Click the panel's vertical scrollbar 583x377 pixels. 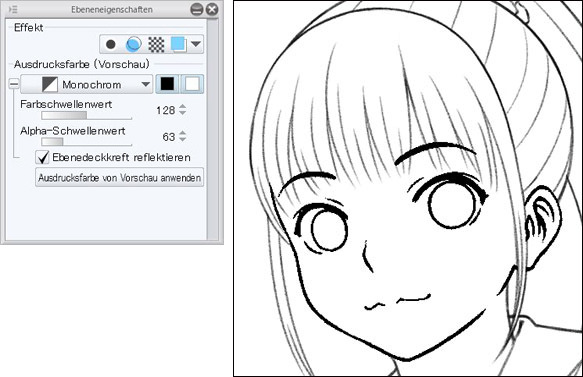[x=212, y=129]
